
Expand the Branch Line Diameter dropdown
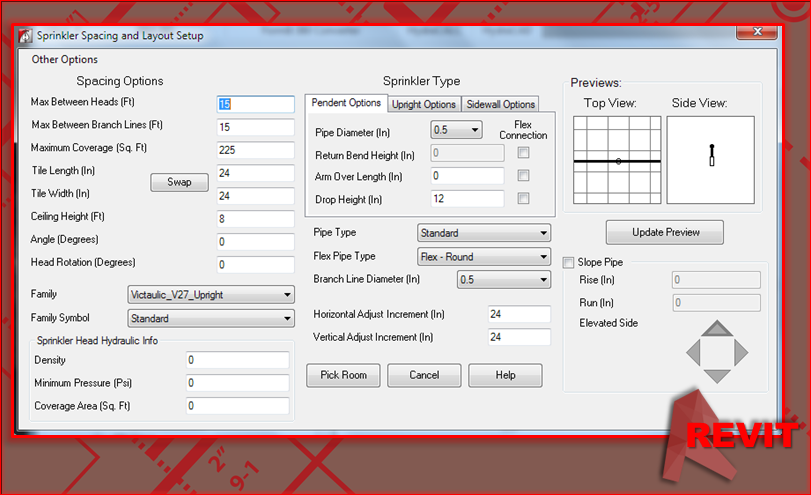click(503, 280)
